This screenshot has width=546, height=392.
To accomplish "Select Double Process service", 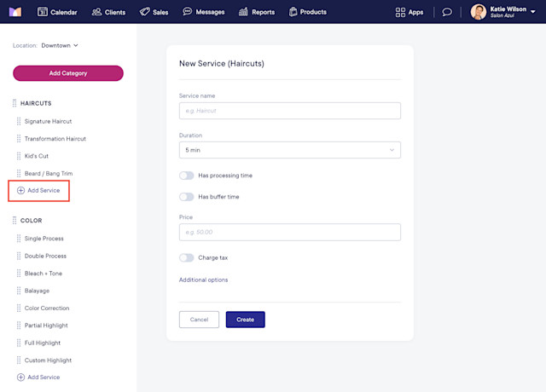I will pyautogui.click(x=45, y=256).
